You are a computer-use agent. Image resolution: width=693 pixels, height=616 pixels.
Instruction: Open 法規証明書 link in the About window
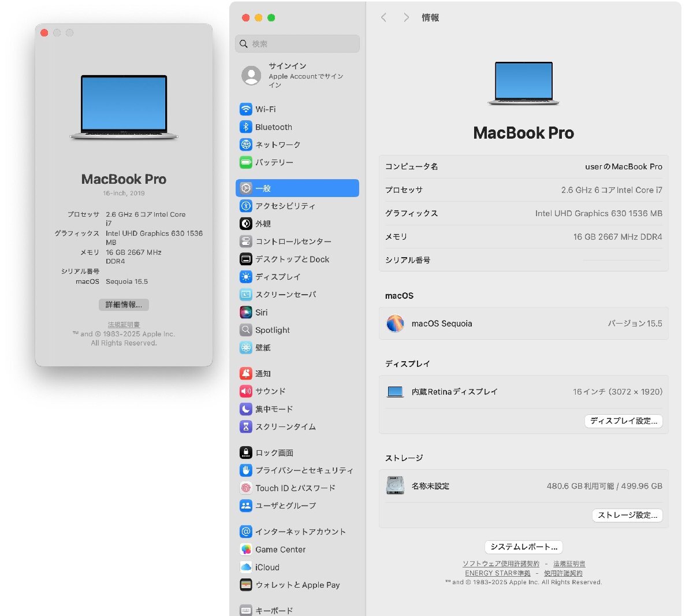click(124, 325)
